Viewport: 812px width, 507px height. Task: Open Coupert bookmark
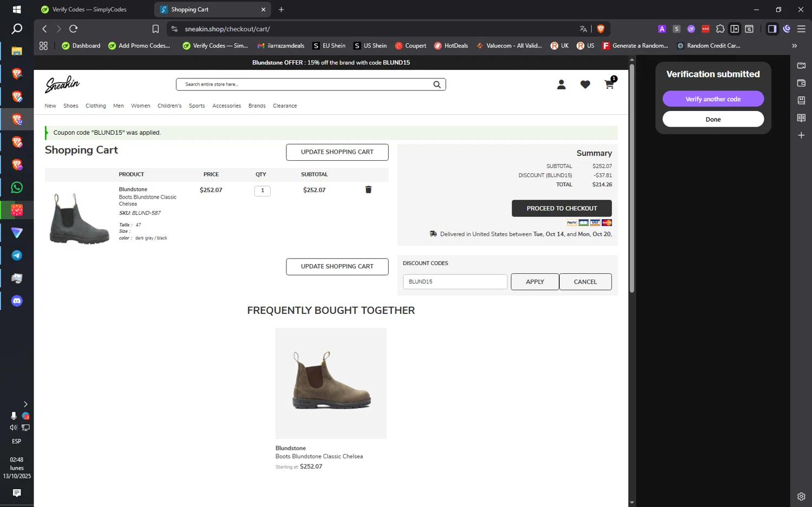pos(410,45)
